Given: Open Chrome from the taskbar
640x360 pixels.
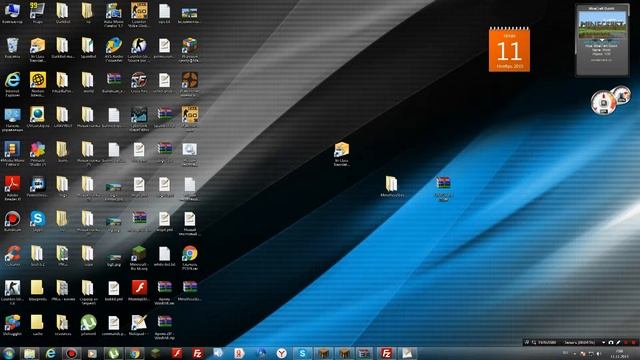Looking at the screenshot, I should point(134,353).
